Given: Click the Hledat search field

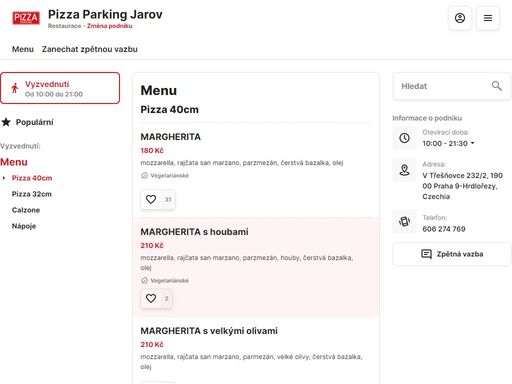Looking at the screenshot, I should coord(452,86).
